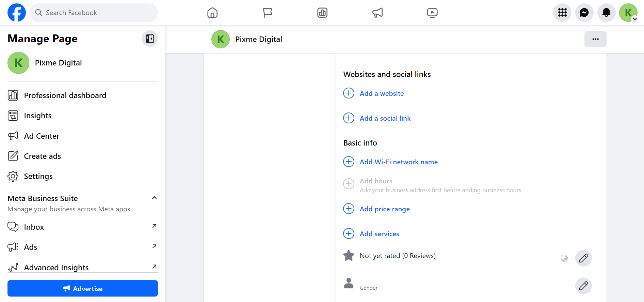644x302 pixels.
Task: Click Add a website link
Action: [382, 93]
